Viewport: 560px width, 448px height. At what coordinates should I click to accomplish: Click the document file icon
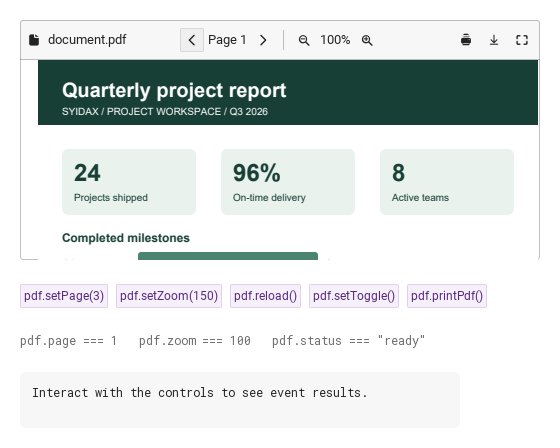34,40
